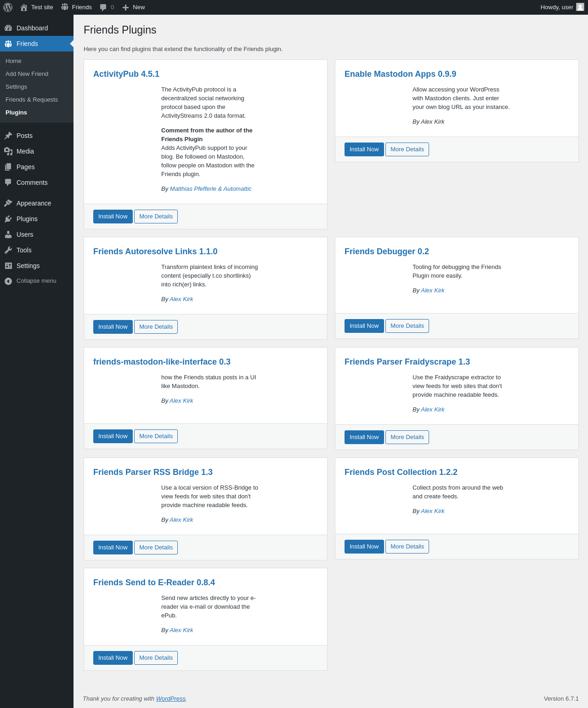The image size is (588, 708).
Task: Install Friends Post Collection now
Action: [x=364, y=547]
